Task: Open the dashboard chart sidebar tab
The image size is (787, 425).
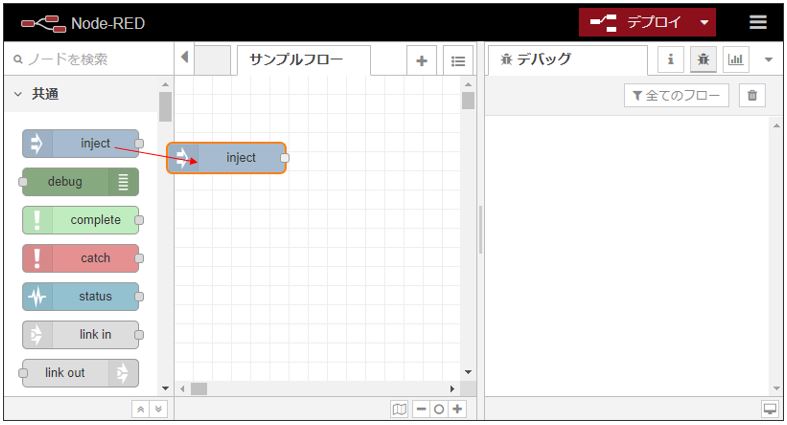Action: pyautogui.click(x=736, y=60)
